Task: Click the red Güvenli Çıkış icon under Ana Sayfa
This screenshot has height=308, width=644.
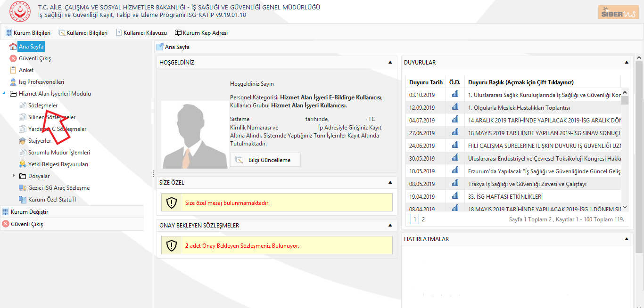Action: tap(13, 58)
